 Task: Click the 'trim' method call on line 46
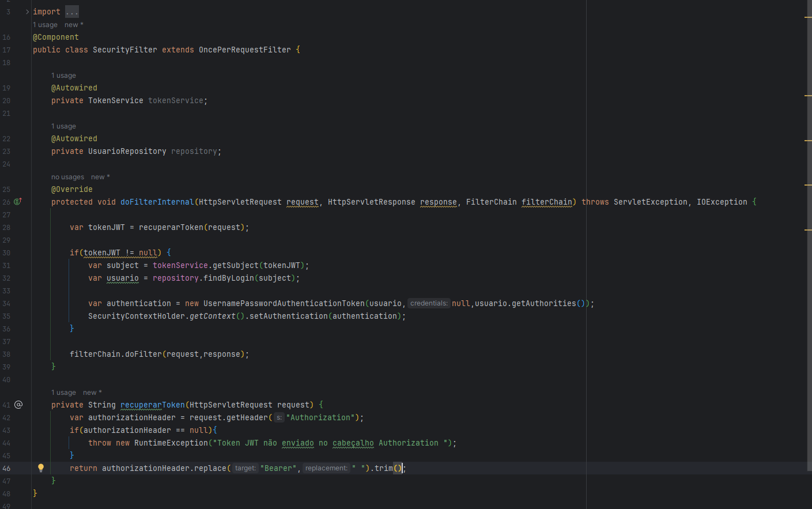pos(384,468)
